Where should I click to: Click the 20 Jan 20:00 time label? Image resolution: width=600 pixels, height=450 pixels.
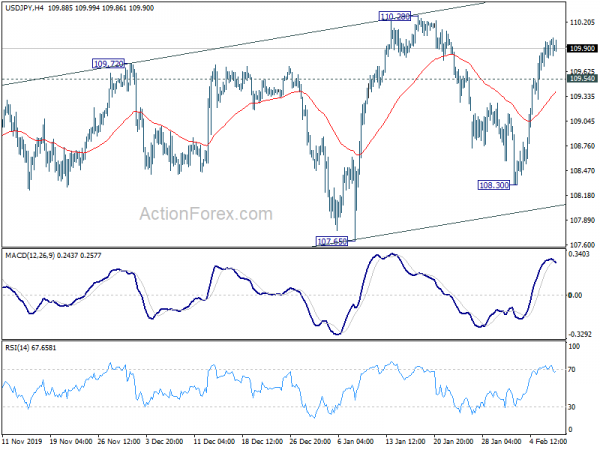[454, 441]
